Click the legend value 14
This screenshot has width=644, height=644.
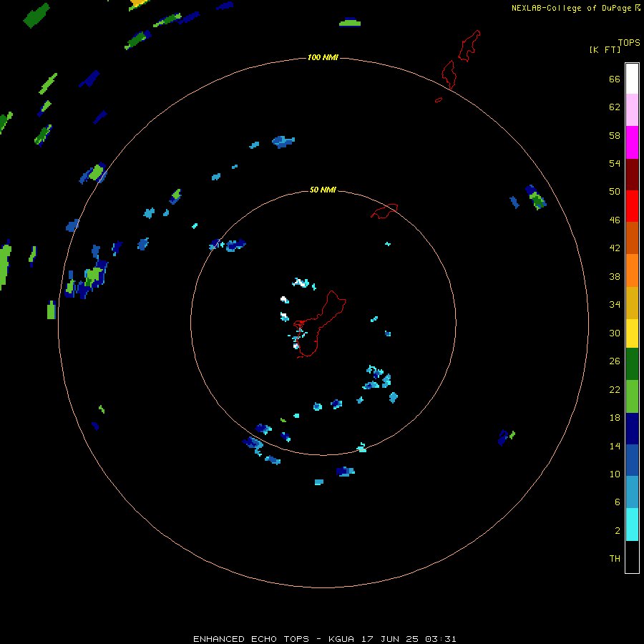(615, 446)
